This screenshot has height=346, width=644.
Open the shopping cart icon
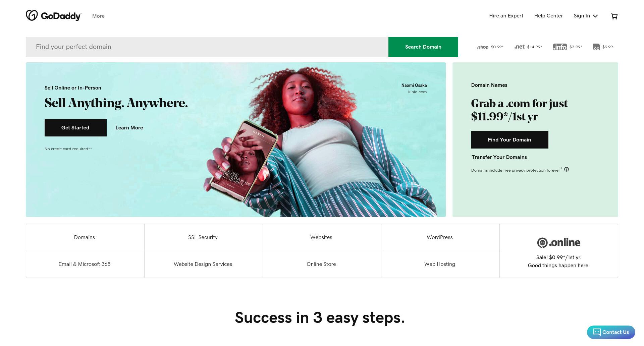tap(614, 16)
